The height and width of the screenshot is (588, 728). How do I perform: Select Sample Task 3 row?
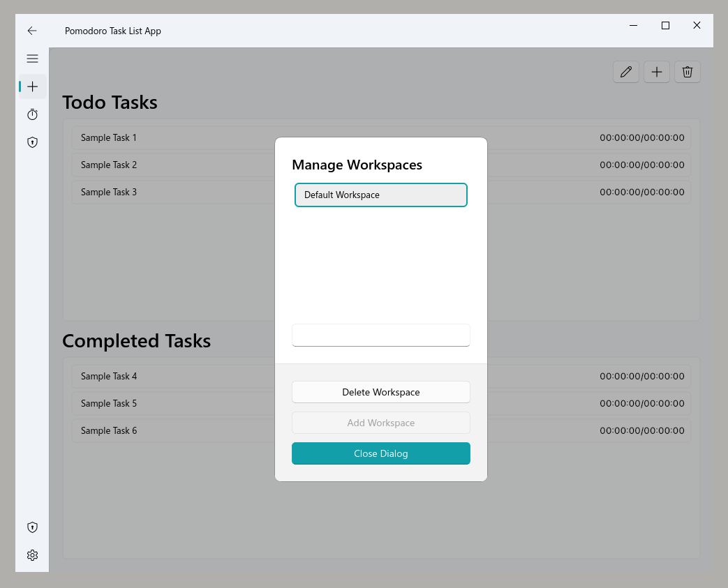click(x=381, y=192)
